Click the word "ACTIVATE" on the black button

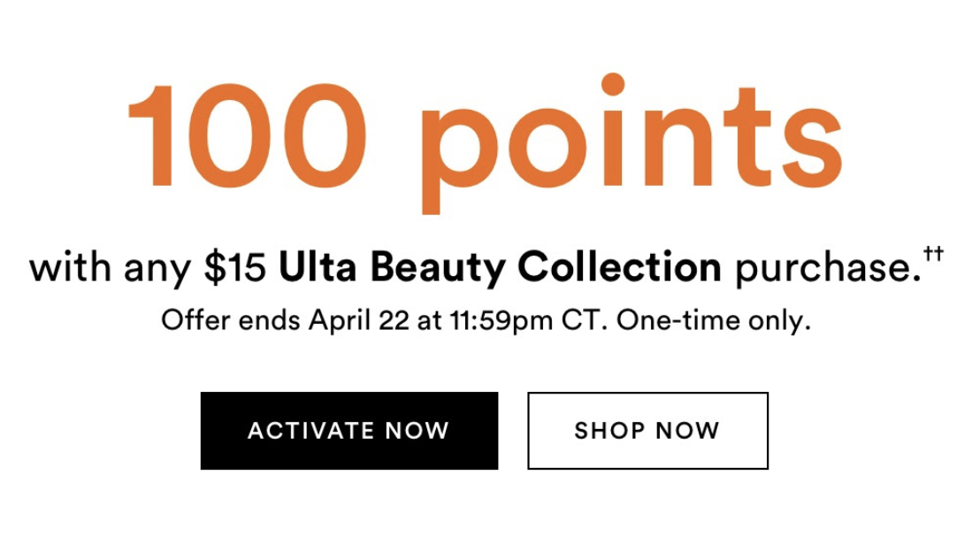click(310, 431)
